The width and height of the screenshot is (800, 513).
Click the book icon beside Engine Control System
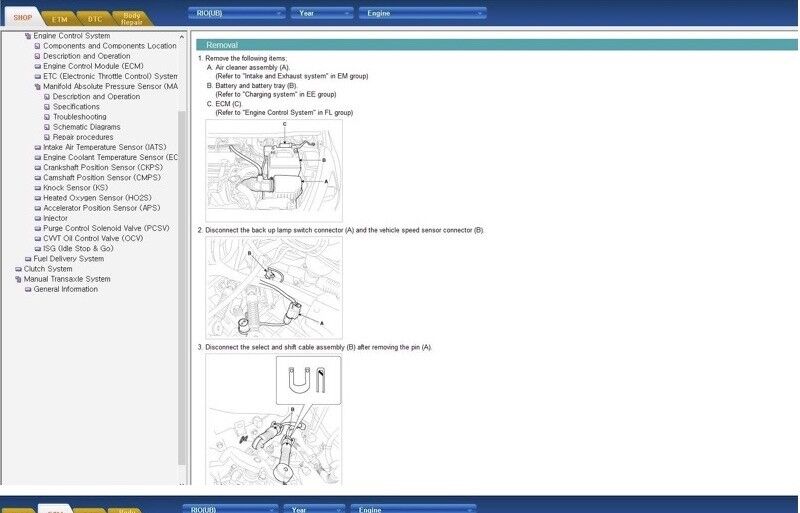click(28, 36)
